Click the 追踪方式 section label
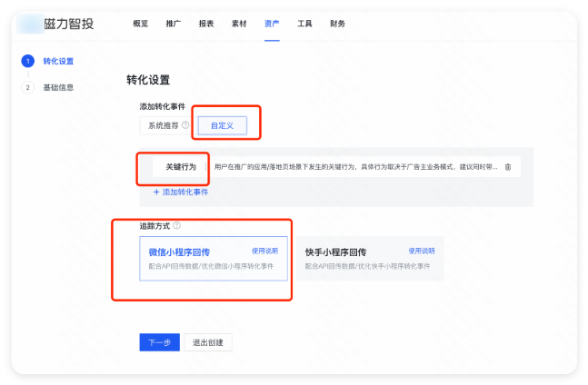Image resolution: width=588 pixels, height=385 pixels. [154, 226]
